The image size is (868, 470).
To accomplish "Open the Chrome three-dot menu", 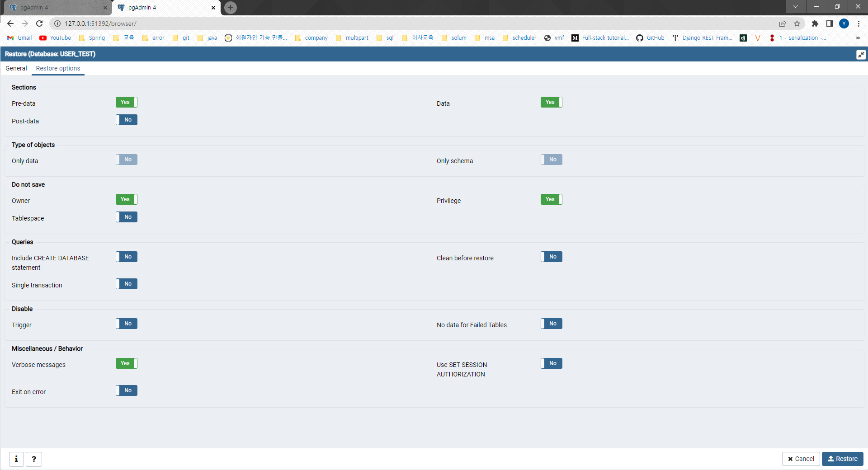I will tap(859, 23).
